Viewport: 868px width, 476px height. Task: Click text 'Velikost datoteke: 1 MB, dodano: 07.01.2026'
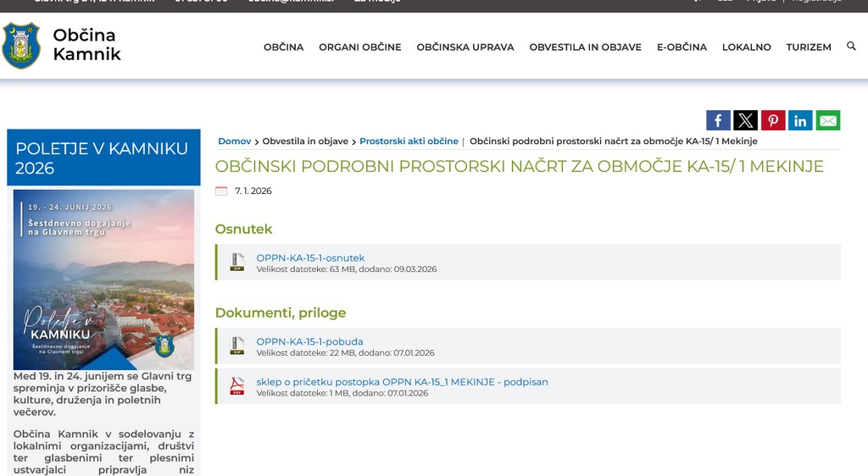[x=342, y=393]
